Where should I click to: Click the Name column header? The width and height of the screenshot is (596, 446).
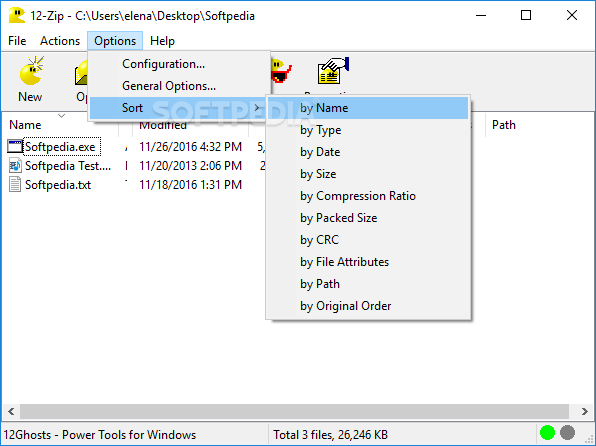click(x=60, y=125)
